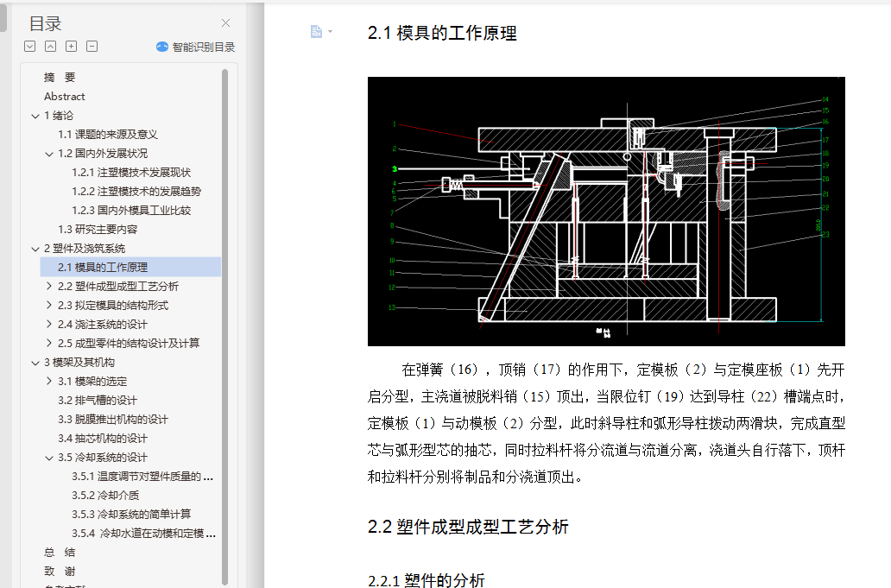The height and width of the screenshot is (588, 891).
Task: Run 智能识别目录 smart outline recognition
Action: pos(195,47)
